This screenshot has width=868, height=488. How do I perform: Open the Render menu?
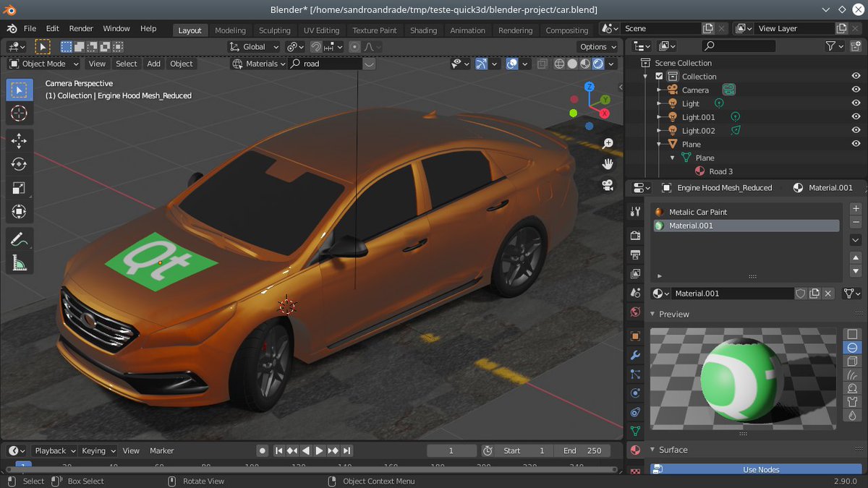tap(81, 28)
